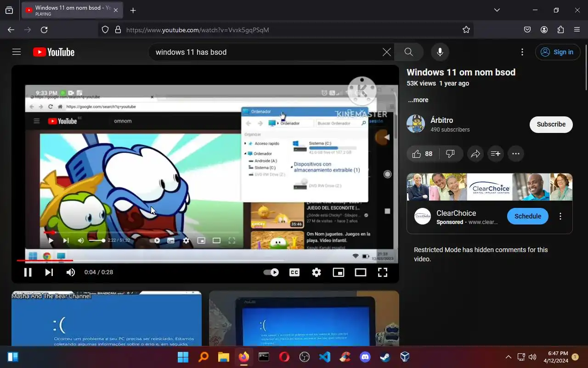Open the ClearChoice ad banner image
The width and height of the screenshot is (588, 368).
pyautogui.click(x=490, y=187)
